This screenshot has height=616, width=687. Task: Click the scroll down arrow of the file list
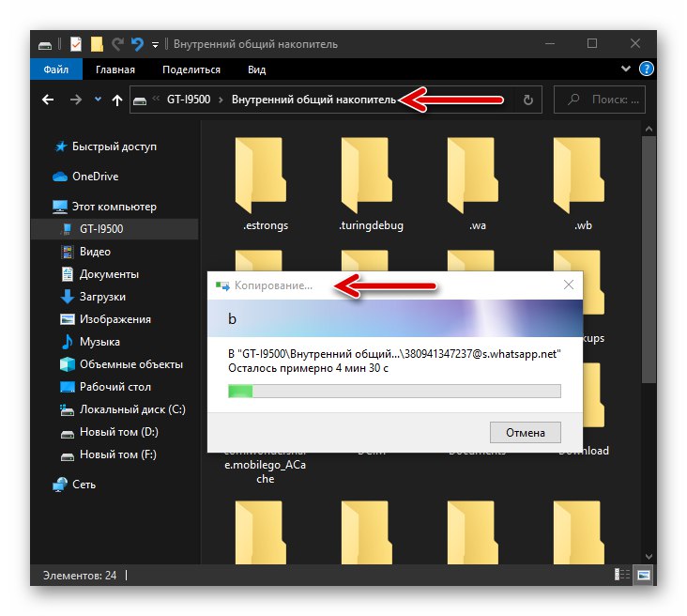649,557
